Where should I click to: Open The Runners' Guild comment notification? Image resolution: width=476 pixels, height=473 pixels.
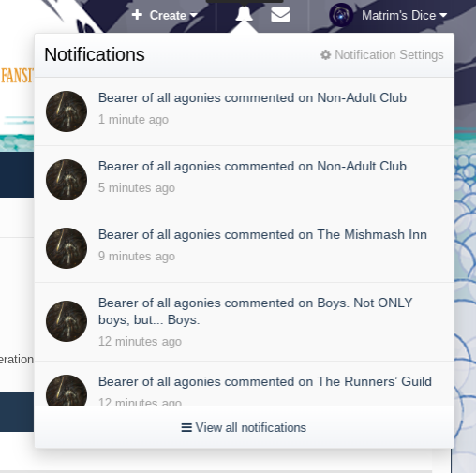tap(245, 384)
